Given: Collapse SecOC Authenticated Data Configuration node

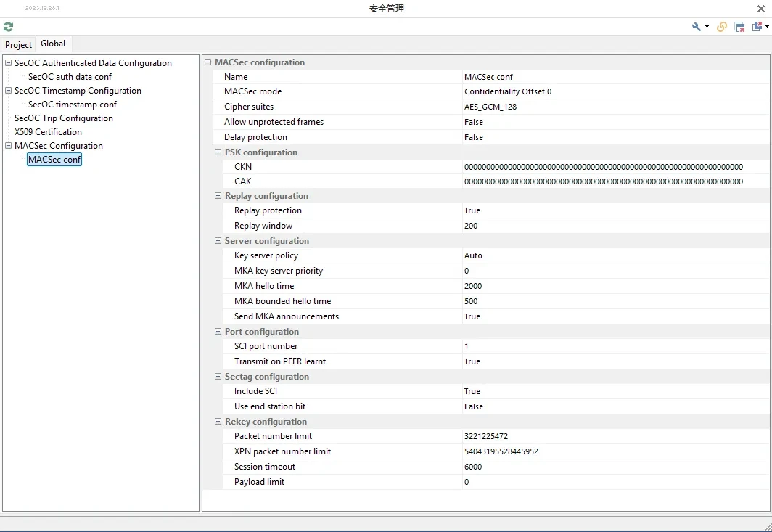Looking at the screenshot, I should click(x=9, y=63).
